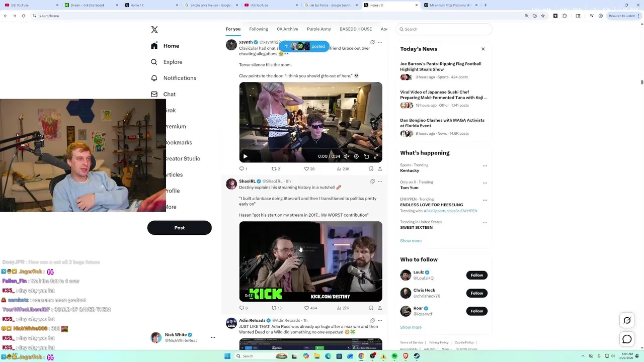The height and width of the screenshot is (362, 644).
Task: Open more options on xsynth post
Action: [380, 42]
